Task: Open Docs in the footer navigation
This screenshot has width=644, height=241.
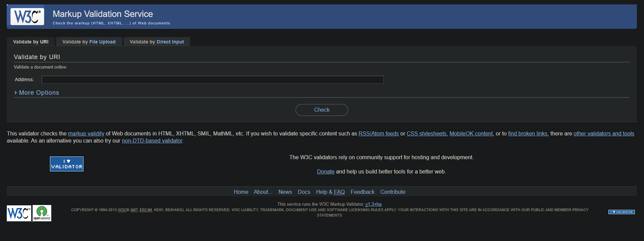Action: click(304, 192)
